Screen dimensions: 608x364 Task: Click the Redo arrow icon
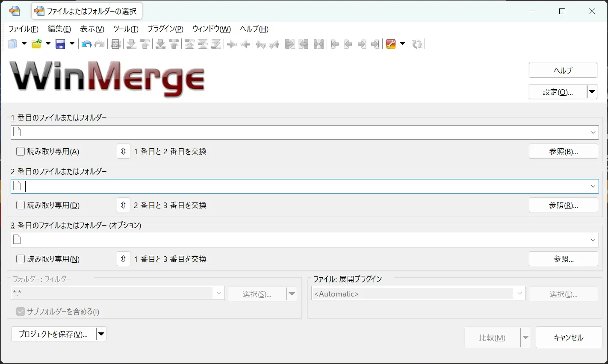point(100,44)
